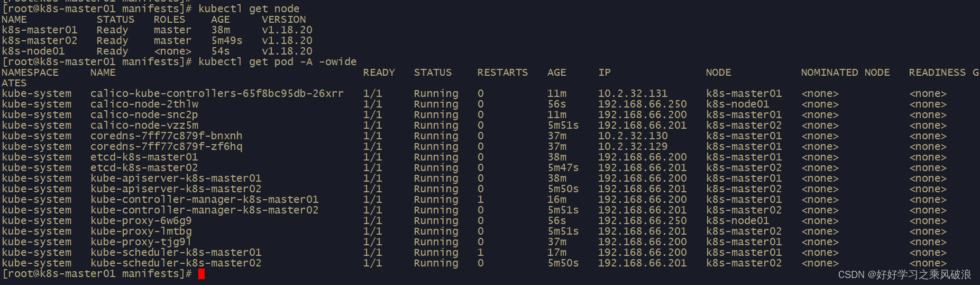The image size is (980, 285).
Task: Click IP address 10.2.32.129
Action: [x=633, y=147]
